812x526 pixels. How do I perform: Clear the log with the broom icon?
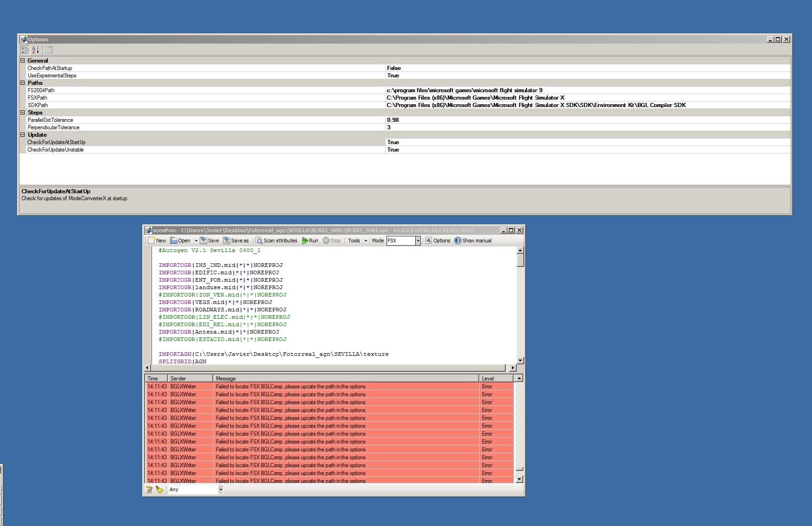(159, 489)
